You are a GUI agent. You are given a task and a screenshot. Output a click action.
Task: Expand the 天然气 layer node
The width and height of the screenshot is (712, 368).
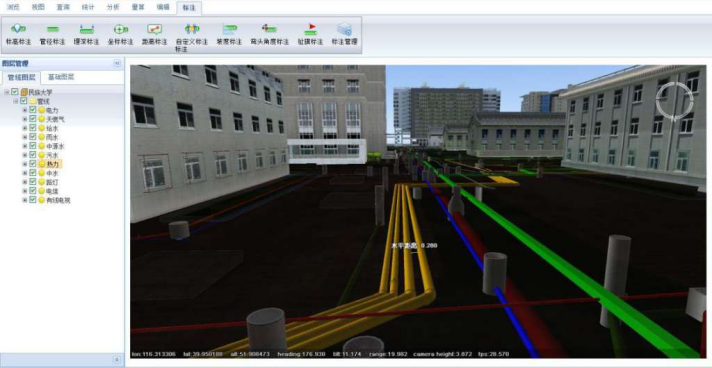tap(25, 119)
